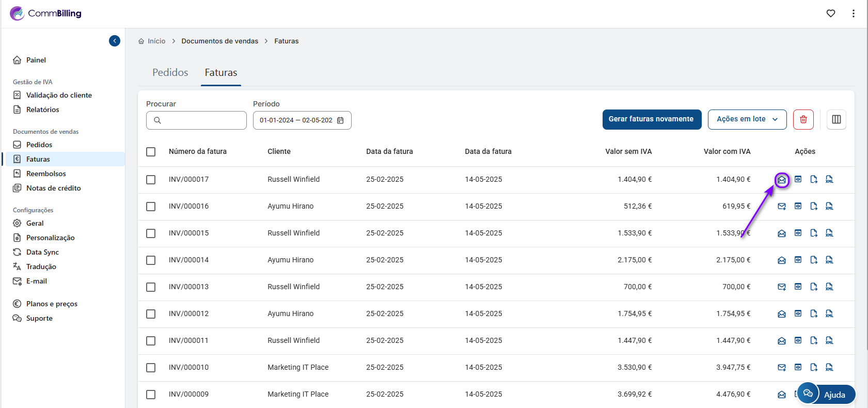Click Gerar faturas novamente button

651,119
